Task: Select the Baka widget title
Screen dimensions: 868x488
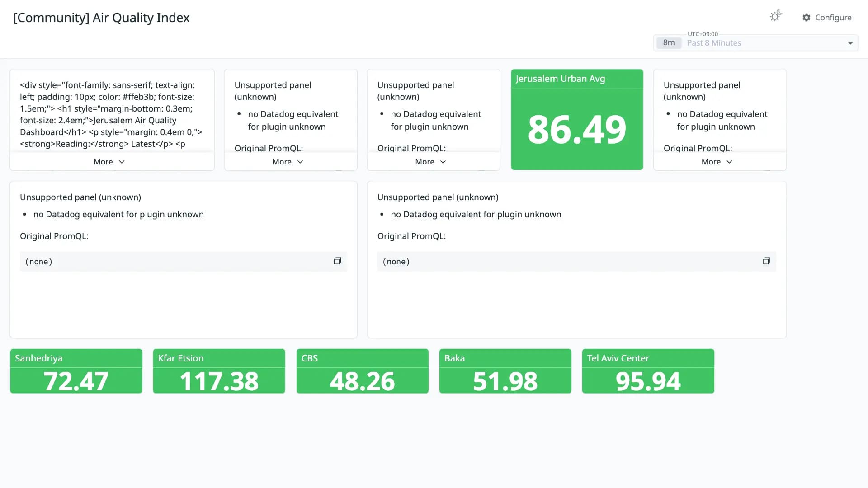Action: [x=454, y=358]
